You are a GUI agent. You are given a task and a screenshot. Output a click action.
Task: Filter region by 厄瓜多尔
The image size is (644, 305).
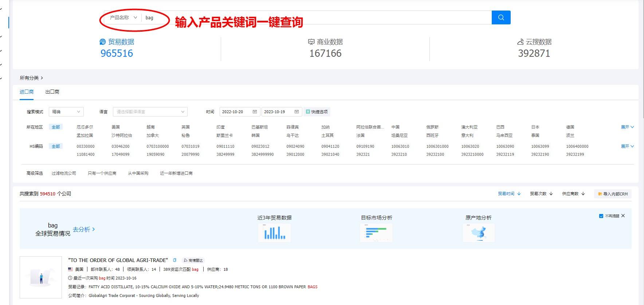[x=85, y=127]
